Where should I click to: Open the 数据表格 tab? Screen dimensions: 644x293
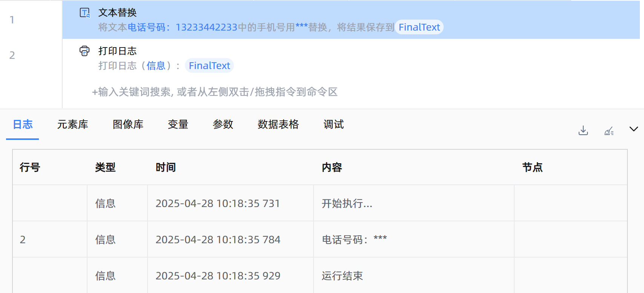tap(278, 124)
